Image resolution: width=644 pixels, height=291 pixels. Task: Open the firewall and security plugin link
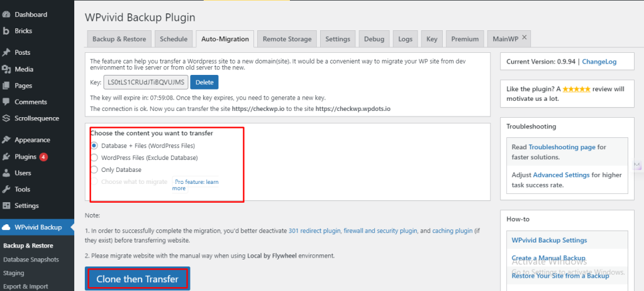(380, 231)
